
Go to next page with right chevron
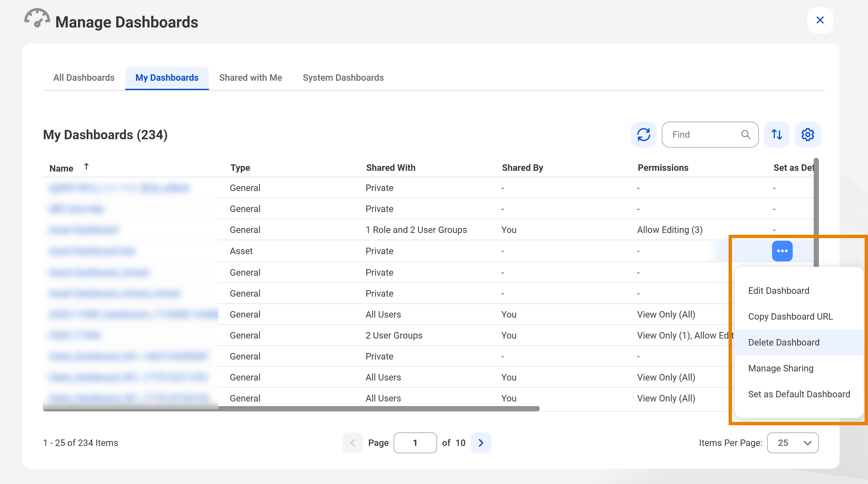click(x=481, y=443)
